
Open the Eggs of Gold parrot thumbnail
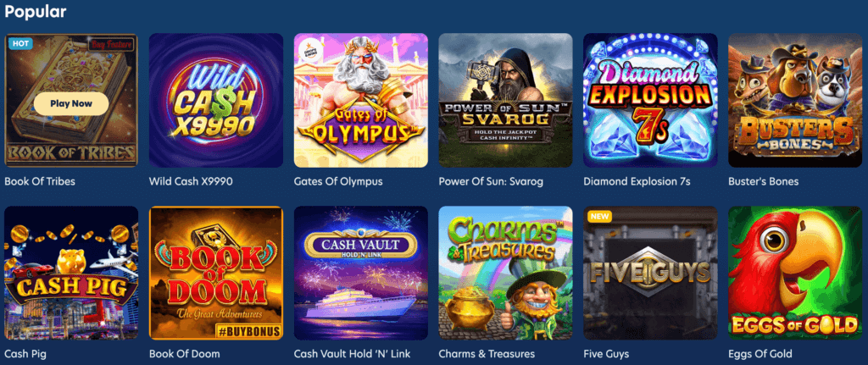tap(795, 274)
